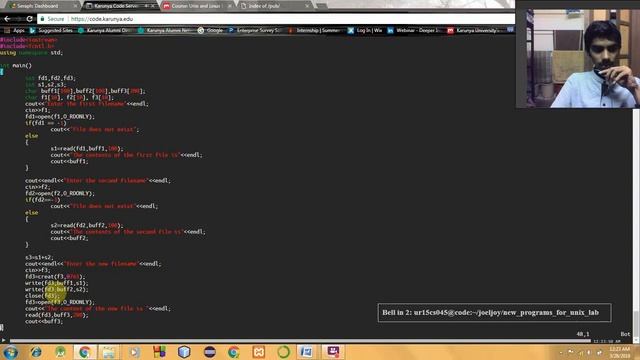This screenshot has width=640, height=360.
Task: Open the Karunya University bookmark
Action: pos(474,30)
